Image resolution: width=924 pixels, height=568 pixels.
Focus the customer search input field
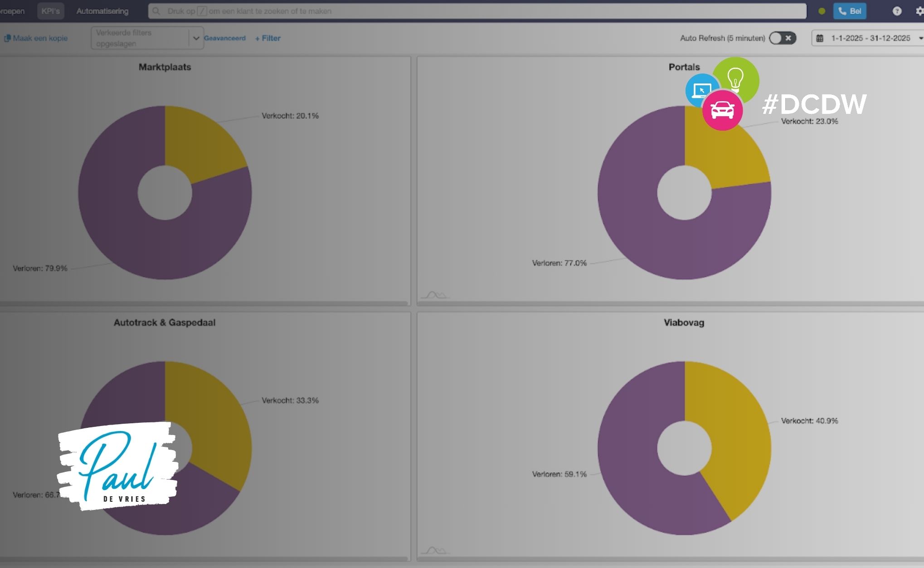click(476, 11)
